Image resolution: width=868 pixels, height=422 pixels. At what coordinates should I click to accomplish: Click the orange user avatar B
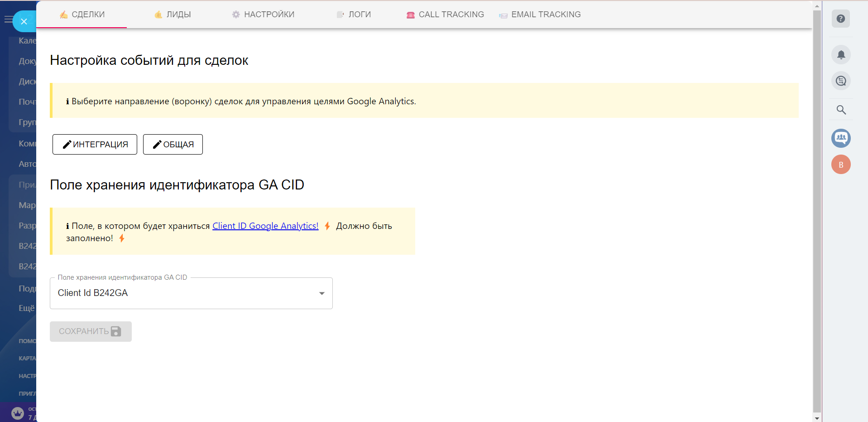[841, 165]
